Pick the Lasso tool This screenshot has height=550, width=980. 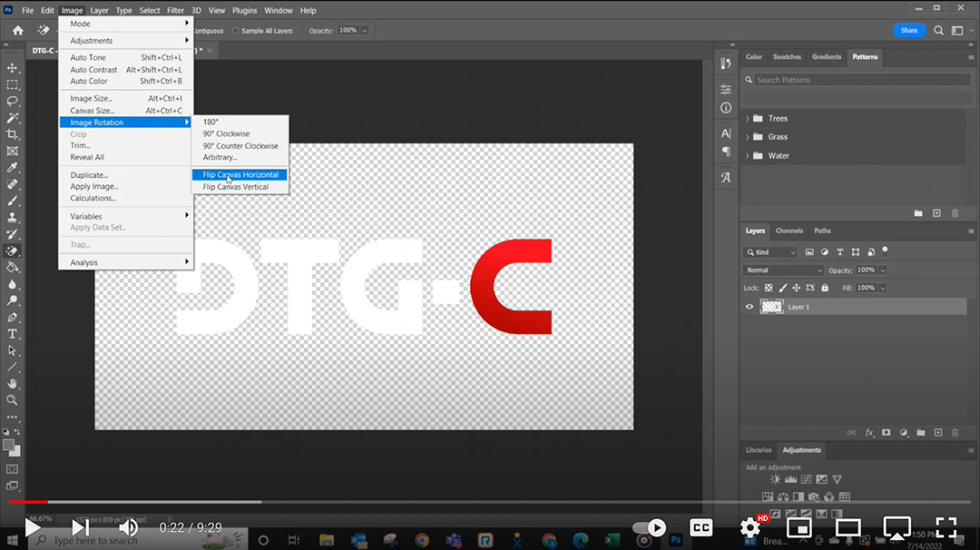13,102
